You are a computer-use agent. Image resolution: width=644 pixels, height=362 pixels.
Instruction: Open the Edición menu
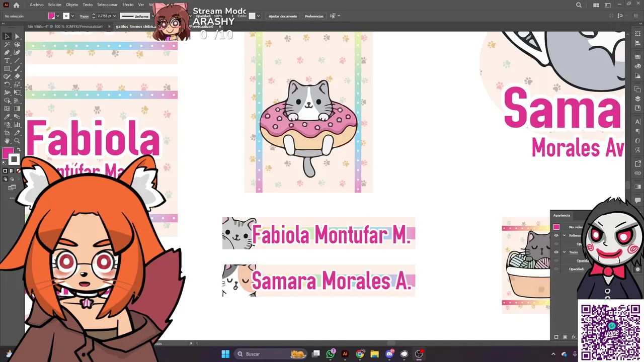point(55,5)
